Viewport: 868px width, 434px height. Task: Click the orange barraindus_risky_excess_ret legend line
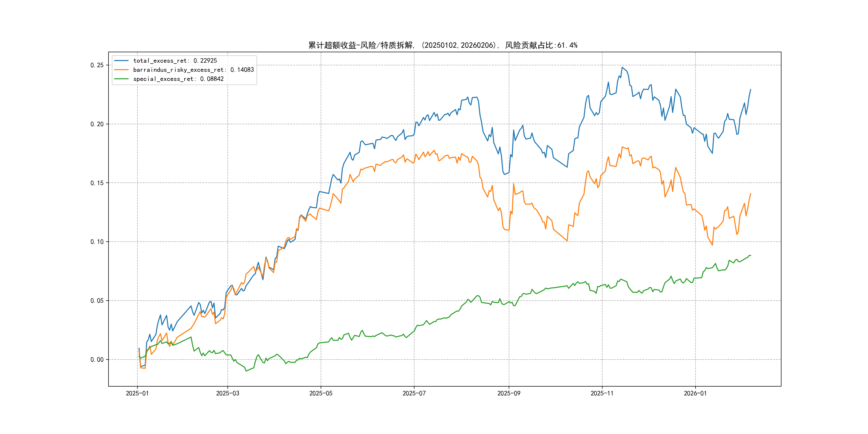[x=121, y=70]
